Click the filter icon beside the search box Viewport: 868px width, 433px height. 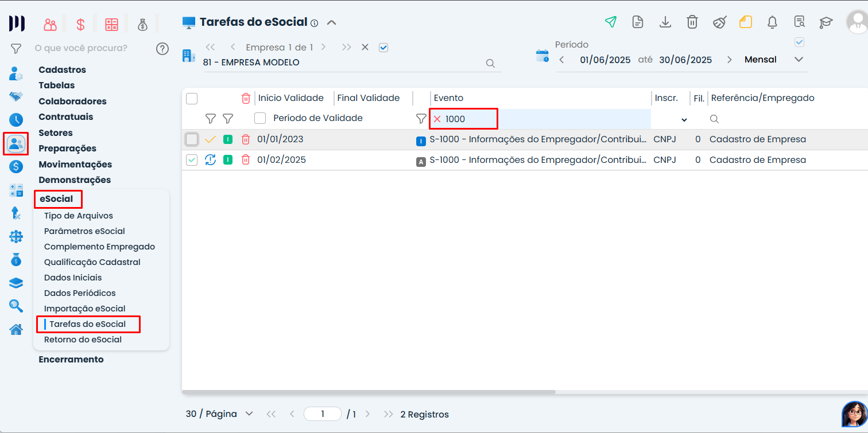[16, 49]
